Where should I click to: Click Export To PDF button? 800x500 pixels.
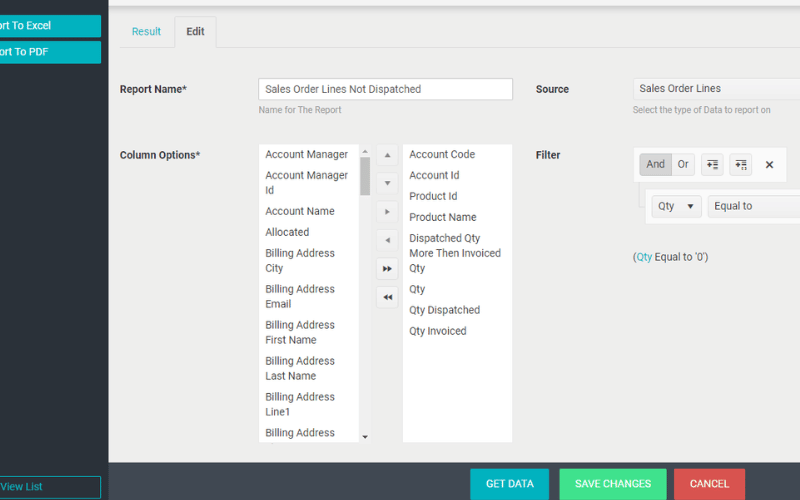point(50,52)
